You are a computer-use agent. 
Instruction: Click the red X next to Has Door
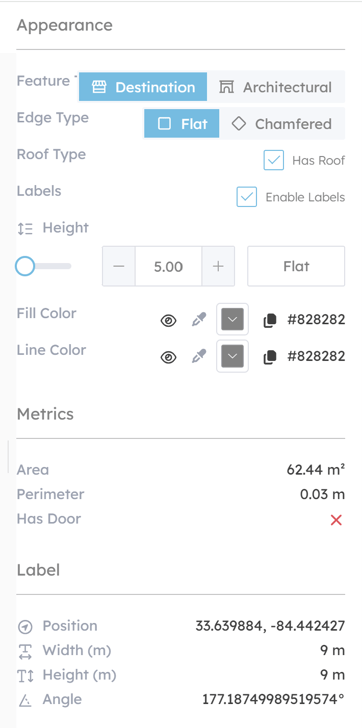coord(336,520)
